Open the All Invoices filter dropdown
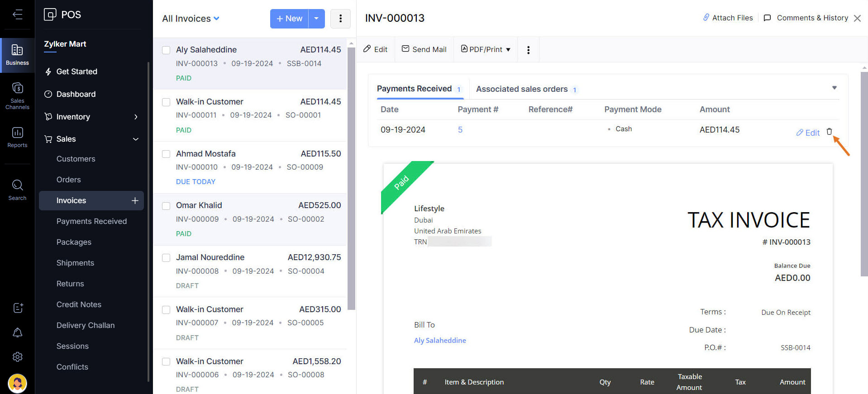 tap(191, 19)
